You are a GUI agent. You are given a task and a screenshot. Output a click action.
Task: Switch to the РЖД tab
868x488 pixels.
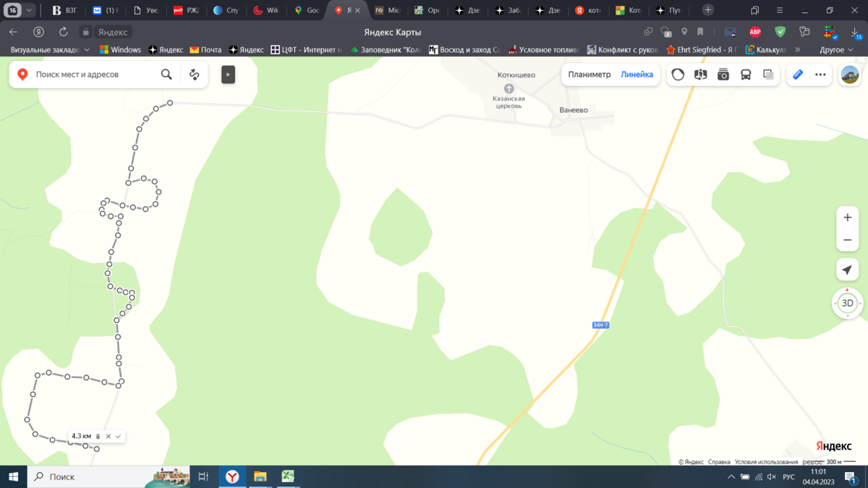point(185,10)
